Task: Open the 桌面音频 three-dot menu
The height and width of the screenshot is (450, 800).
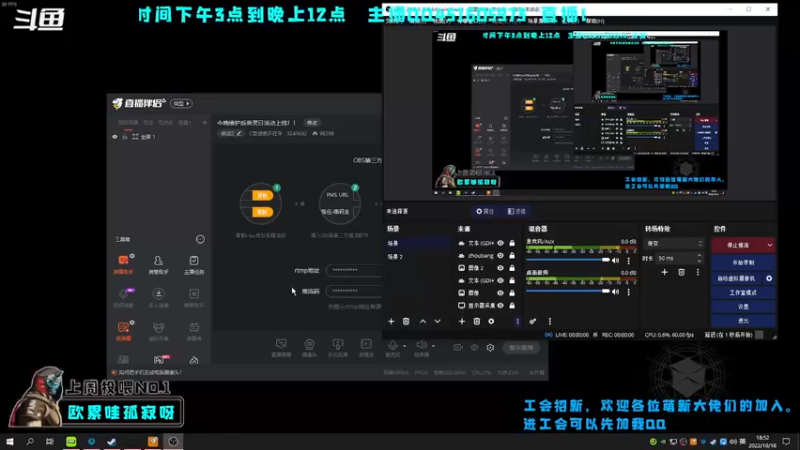Action: coord(629,292)
